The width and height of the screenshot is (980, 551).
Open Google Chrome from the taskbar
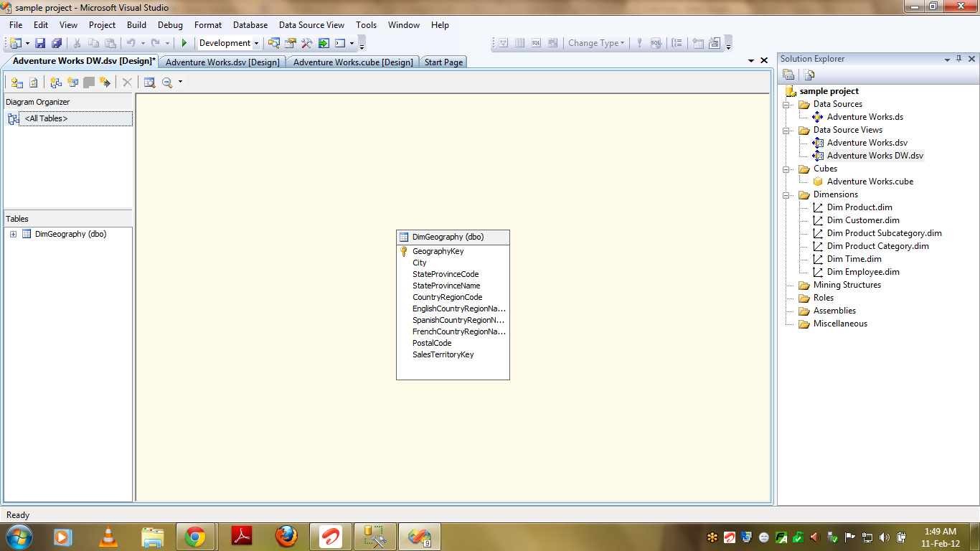point(195,537)
